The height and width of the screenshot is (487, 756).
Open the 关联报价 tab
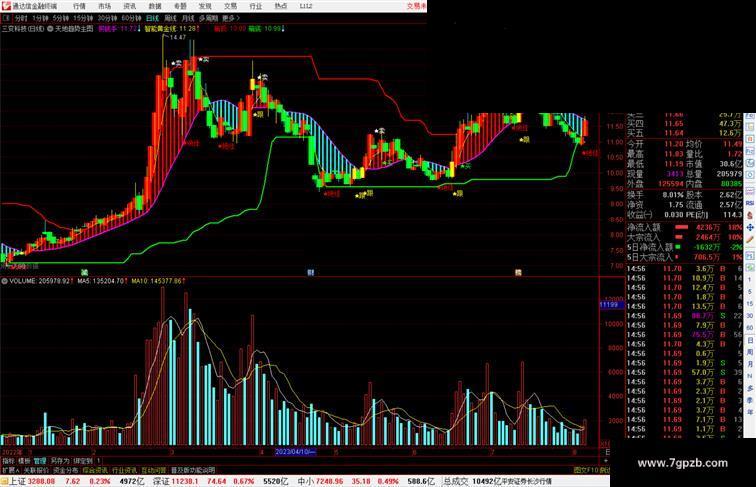coord(36,470)
